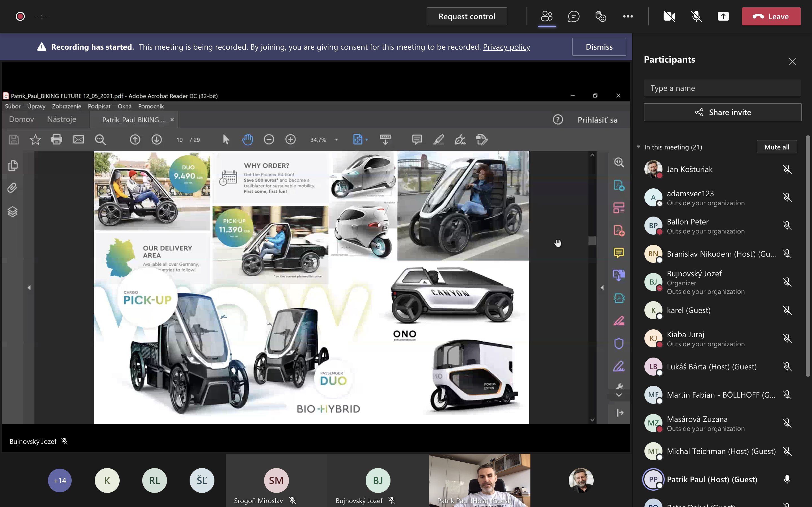812x507 pixels.
Task: Dismiss the recording notification
Action: click(599, 47)
